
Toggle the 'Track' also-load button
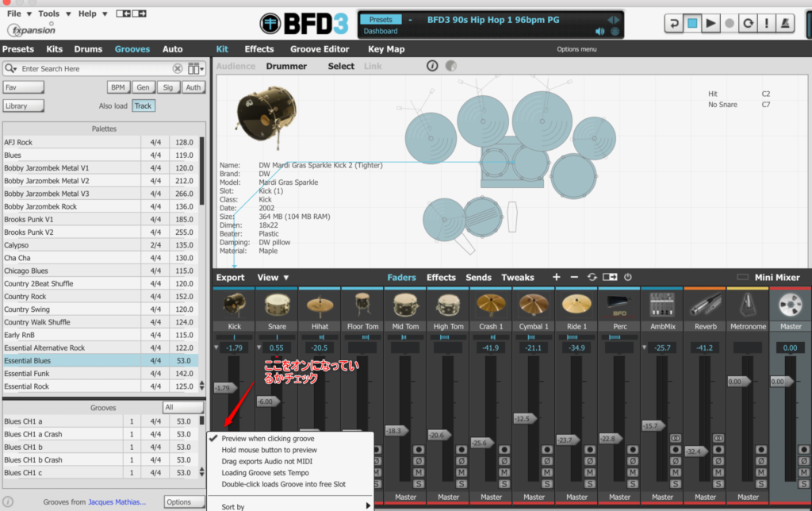[x=144, y=106]
